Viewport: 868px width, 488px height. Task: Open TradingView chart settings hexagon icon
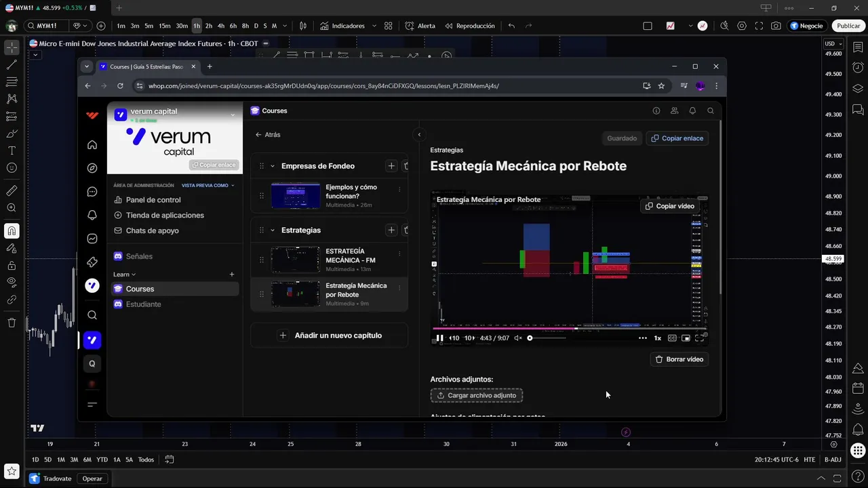click(x=742, y=26)
